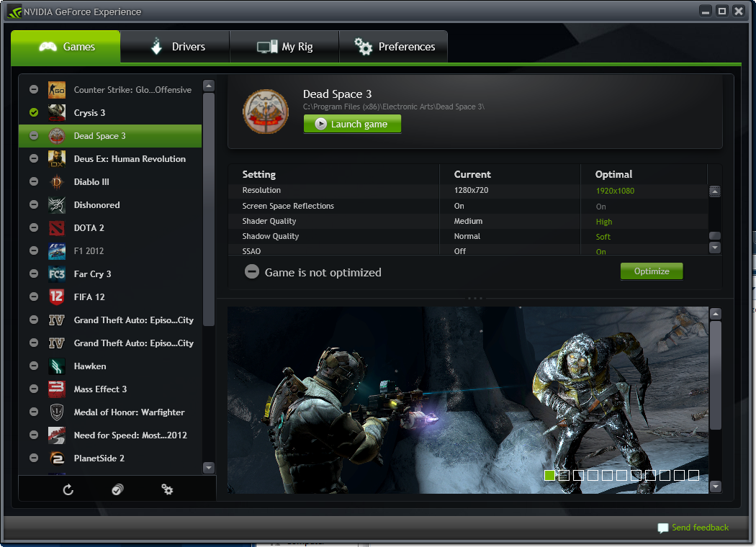Click the Dead Space 3 install path text

coord(393,107)
